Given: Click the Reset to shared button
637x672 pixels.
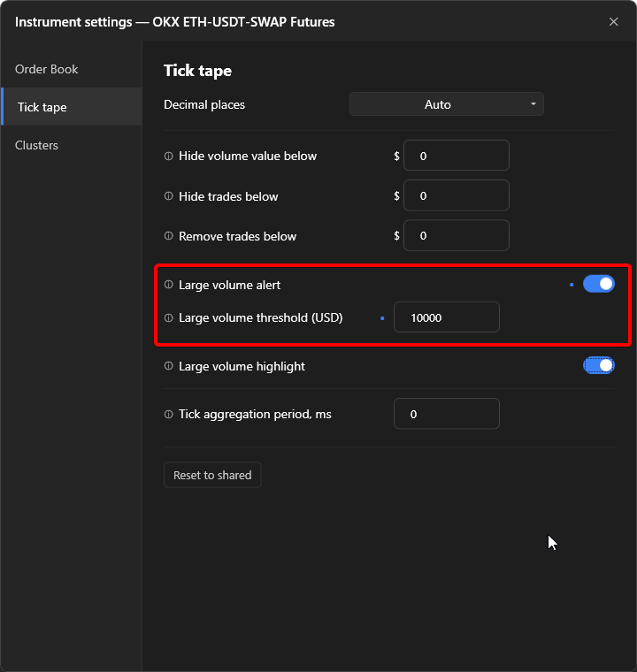Looking at the screenshot, I should 212,475.
